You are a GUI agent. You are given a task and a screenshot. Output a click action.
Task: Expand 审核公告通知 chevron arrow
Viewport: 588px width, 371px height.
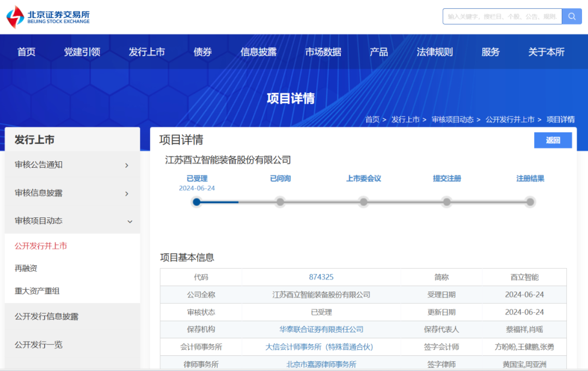pyautogui.click(x=127, y=165)
